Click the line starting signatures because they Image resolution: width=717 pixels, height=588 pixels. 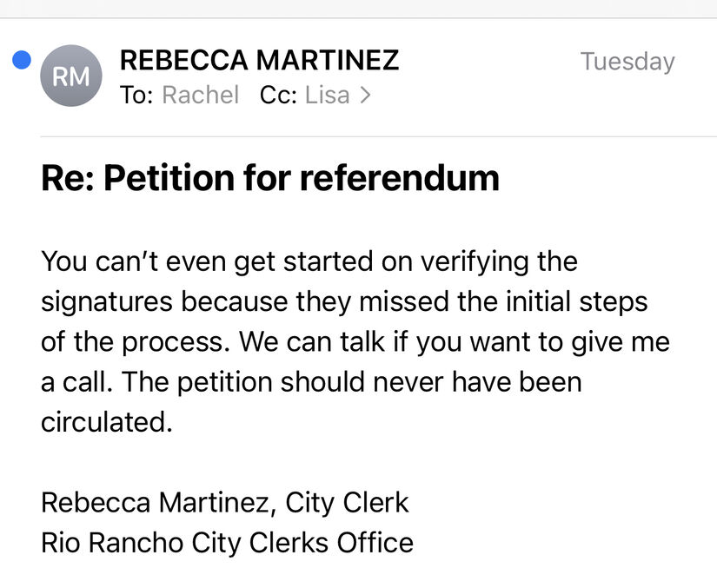344,302
